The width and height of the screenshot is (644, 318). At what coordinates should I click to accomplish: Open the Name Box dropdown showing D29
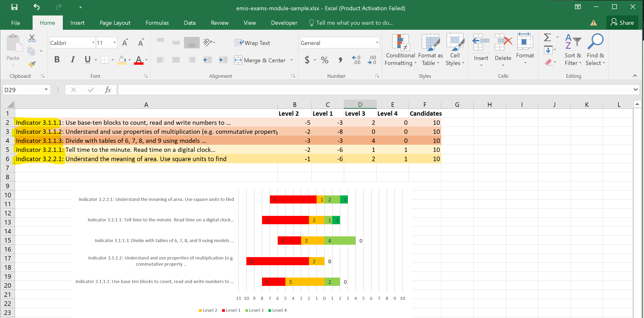46,90
